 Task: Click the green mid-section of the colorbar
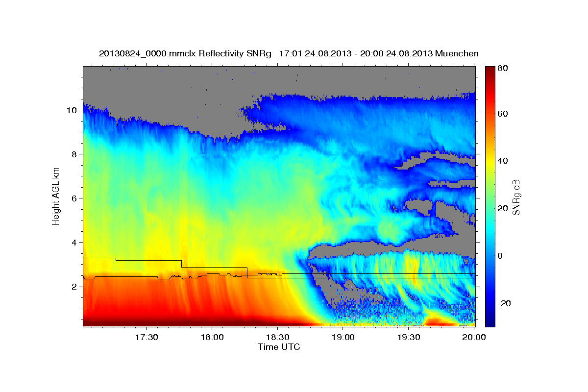pyautogui.click(x=490, y=197)
